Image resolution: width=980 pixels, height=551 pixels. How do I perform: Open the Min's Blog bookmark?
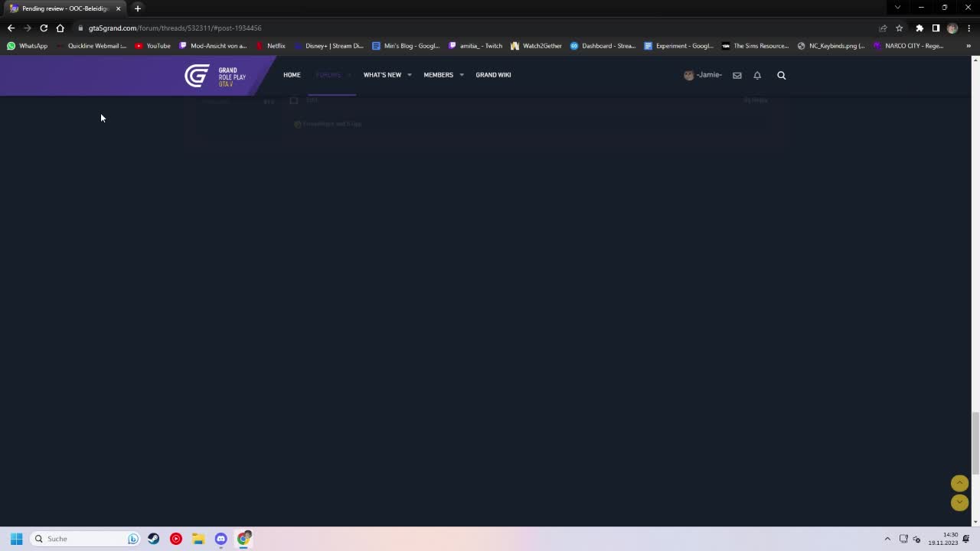point(406,46)
